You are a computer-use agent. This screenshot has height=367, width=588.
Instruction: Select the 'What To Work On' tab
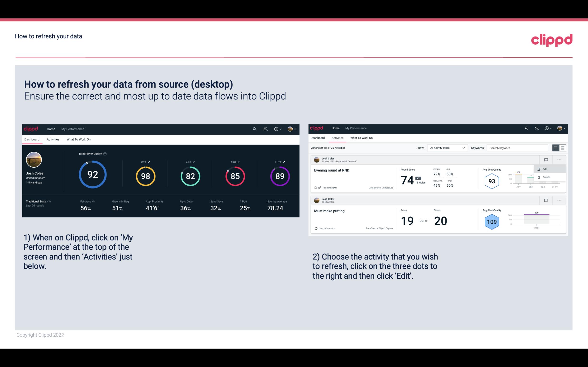[x=78, y=139]
